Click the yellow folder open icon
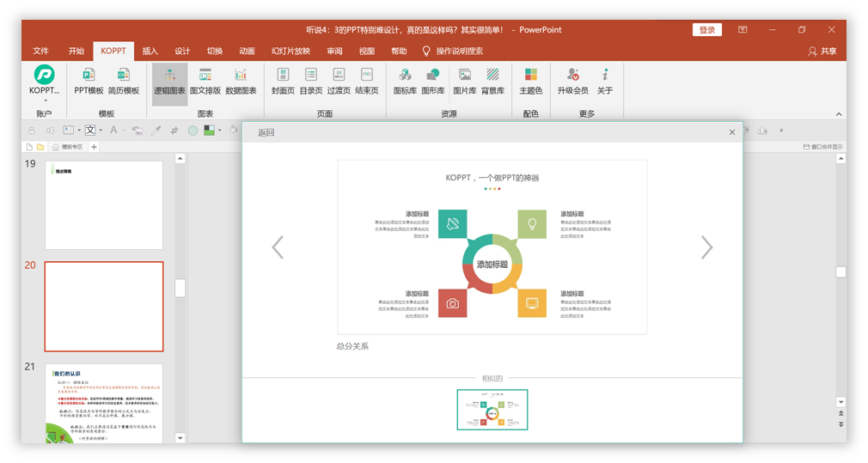This screenshot has width=868, height=463. tap(40, 147)
